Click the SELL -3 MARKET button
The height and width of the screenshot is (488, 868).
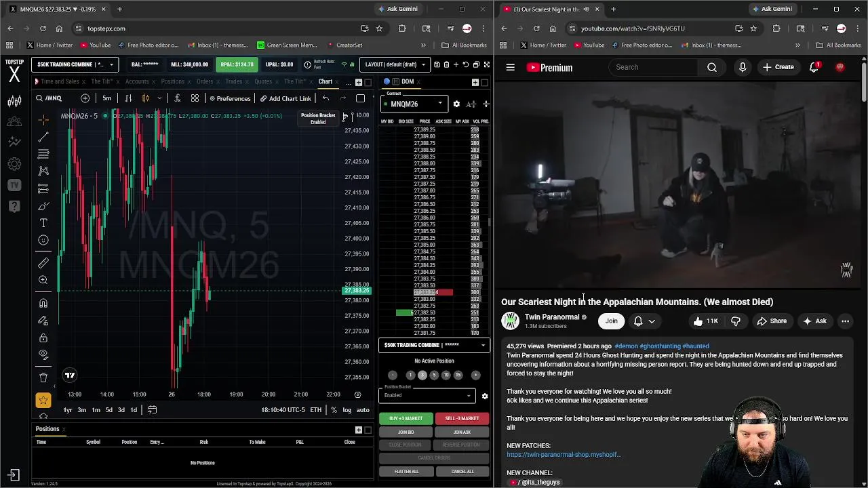coord(462,418)
